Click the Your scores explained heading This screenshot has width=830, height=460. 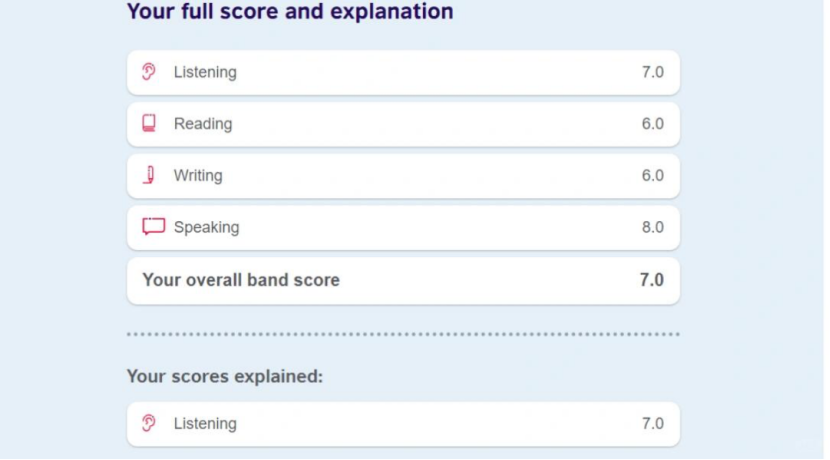225,376
